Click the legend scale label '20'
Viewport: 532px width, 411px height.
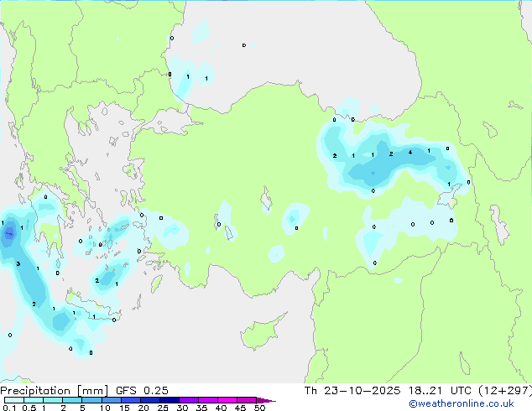click(x=143, y=408)
